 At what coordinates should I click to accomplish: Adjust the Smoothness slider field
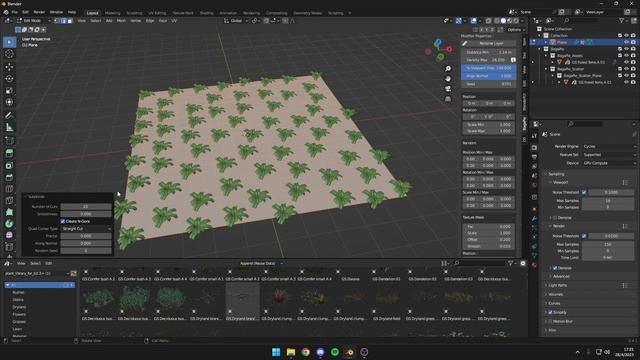[86, 214]
